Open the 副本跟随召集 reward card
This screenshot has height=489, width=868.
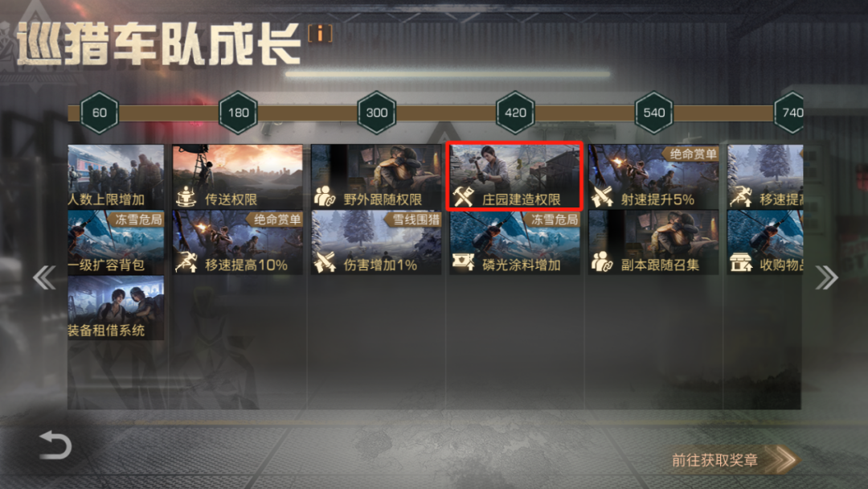pyautogui.click(x=653, y=243)
